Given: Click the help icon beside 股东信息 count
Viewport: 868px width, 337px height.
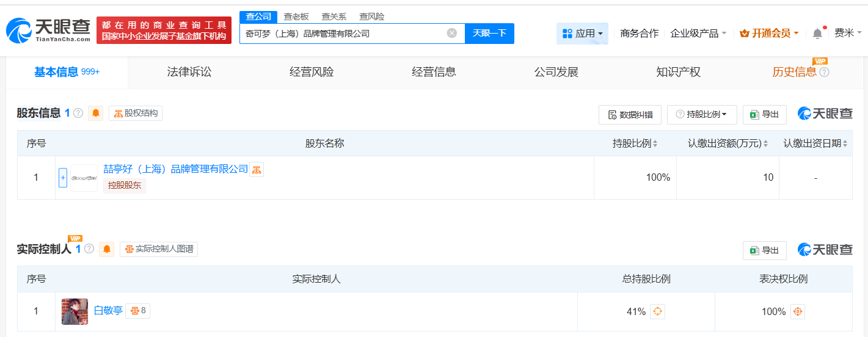Looking at the screenshot, I should point(78,113).
